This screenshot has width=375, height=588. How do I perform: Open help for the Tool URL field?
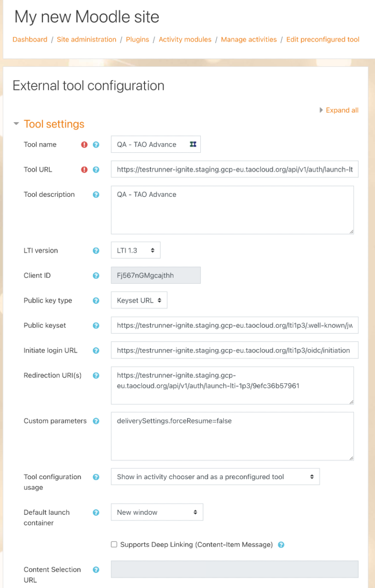pyautogui.click(x=96, y=169)
